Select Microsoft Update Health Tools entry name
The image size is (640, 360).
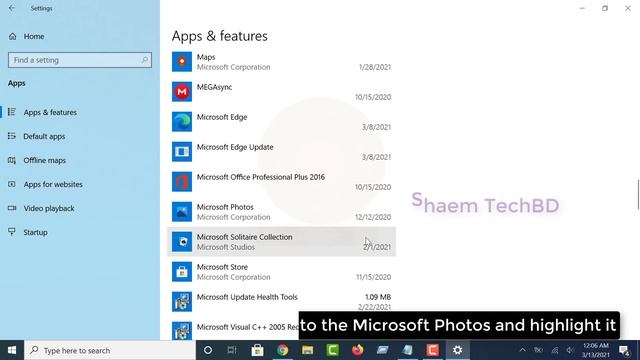247,297
